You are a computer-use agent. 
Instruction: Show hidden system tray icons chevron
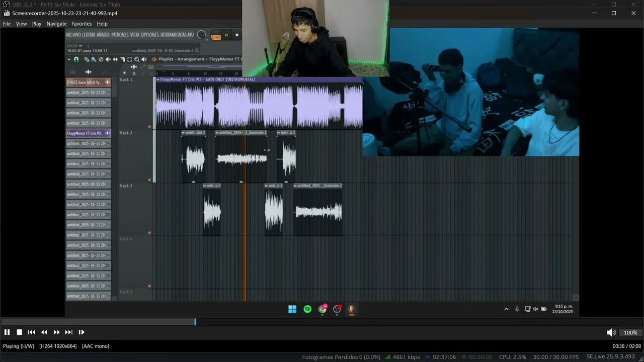click(x=506, y=309)
